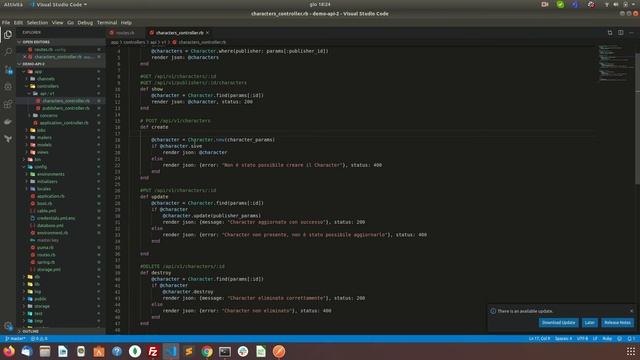Open the Search view in activity bar
Viewport: 640px width, 360px height.
pos(8,52)
